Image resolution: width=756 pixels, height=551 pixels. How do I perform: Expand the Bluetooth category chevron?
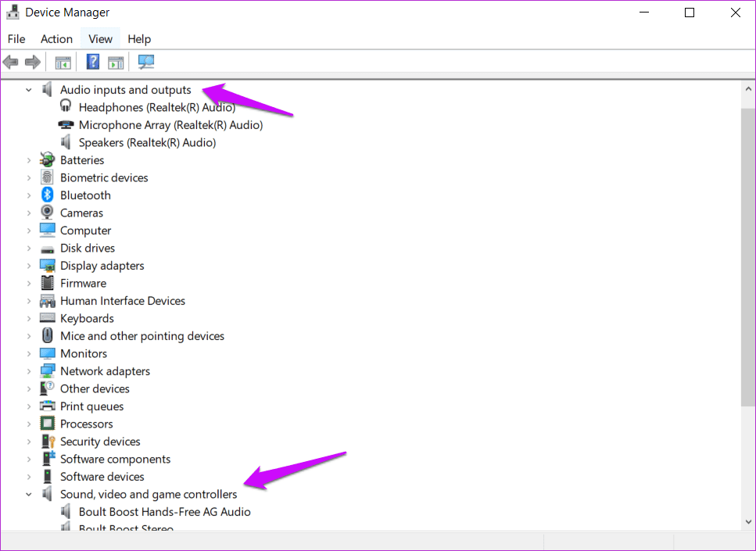point(29,195)
